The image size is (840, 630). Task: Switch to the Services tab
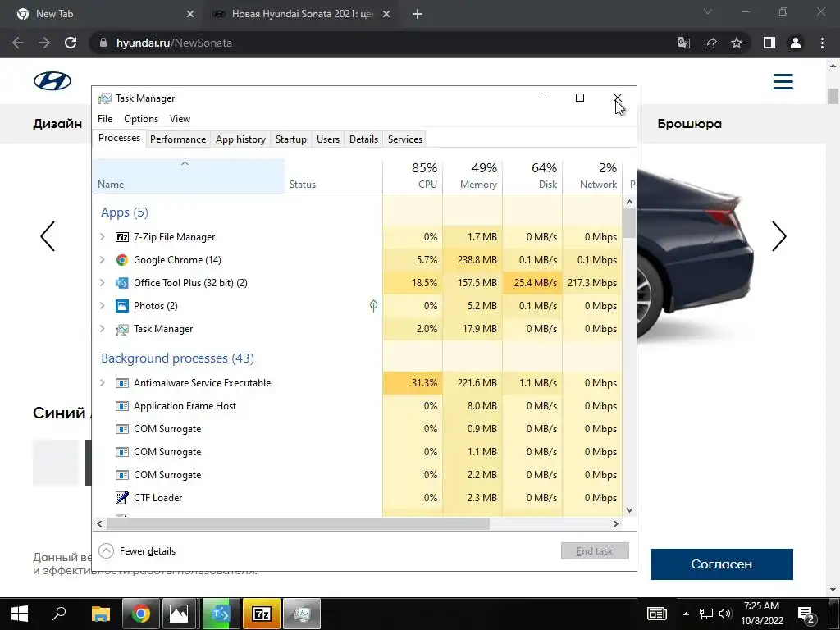(x=405, y=139)
